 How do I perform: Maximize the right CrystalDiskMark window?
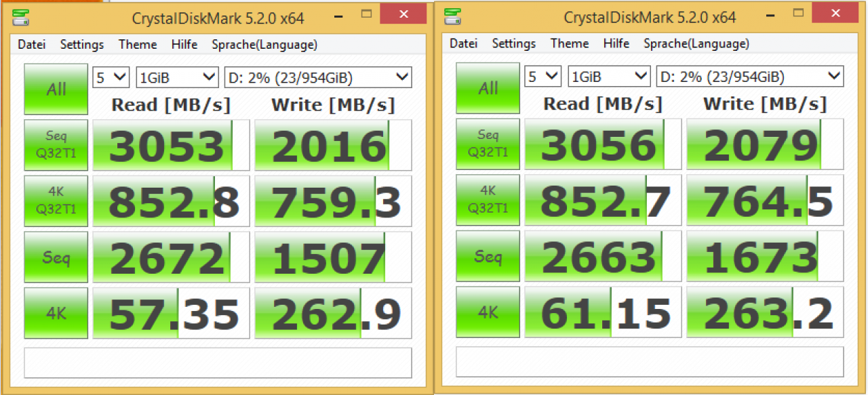pyautogui.click(x=799, y=14)
